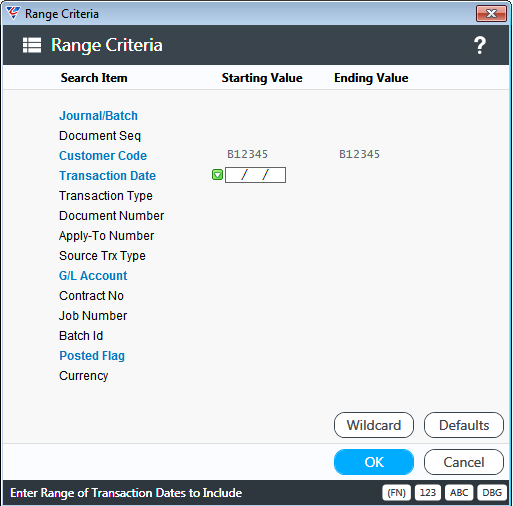Screen dimensions: 513x506
Task: Click the Transaction Date starting value field
Action: click(255, 175)
